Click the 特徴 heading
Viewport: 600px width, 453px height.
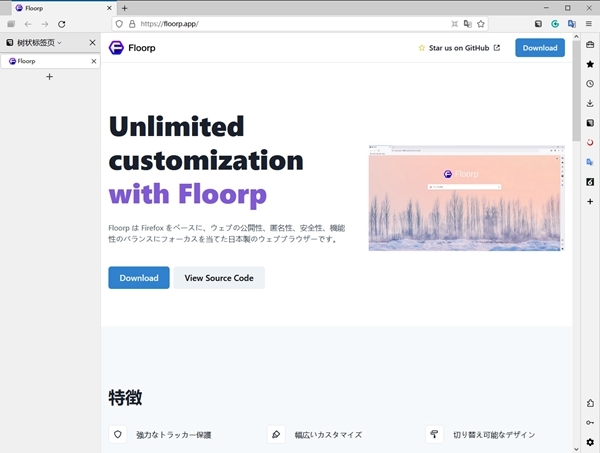coord(125,398)
